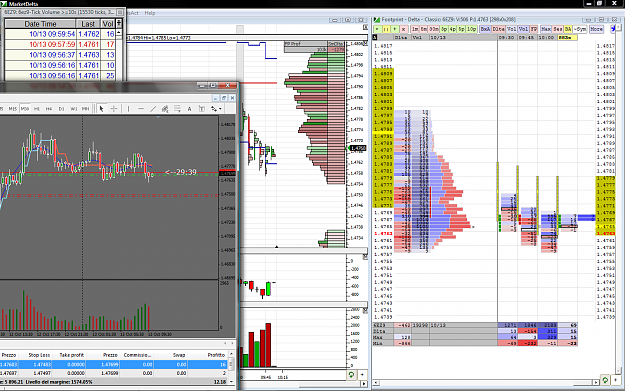Click the FP button in Footprint toolbar
This screenshot has width=625, height=391.
point(534,29)
